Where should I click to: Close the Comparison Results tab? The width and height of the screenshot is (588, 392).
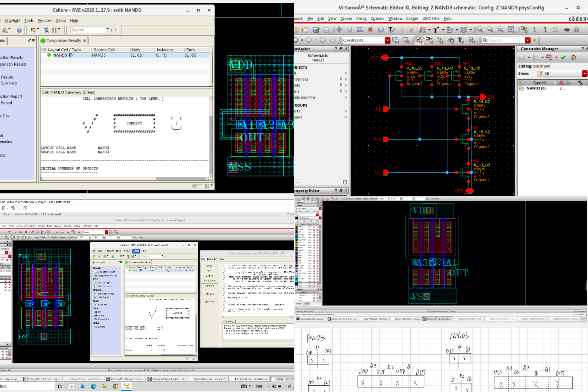(x=85, y=41)
